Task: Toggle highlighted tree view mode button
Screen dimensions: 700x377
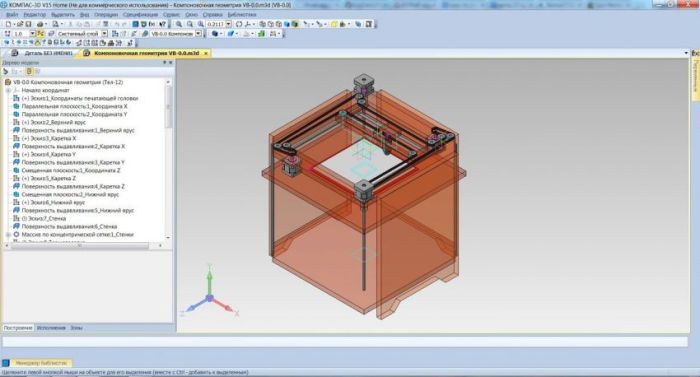Action: [x=29, y=71]
